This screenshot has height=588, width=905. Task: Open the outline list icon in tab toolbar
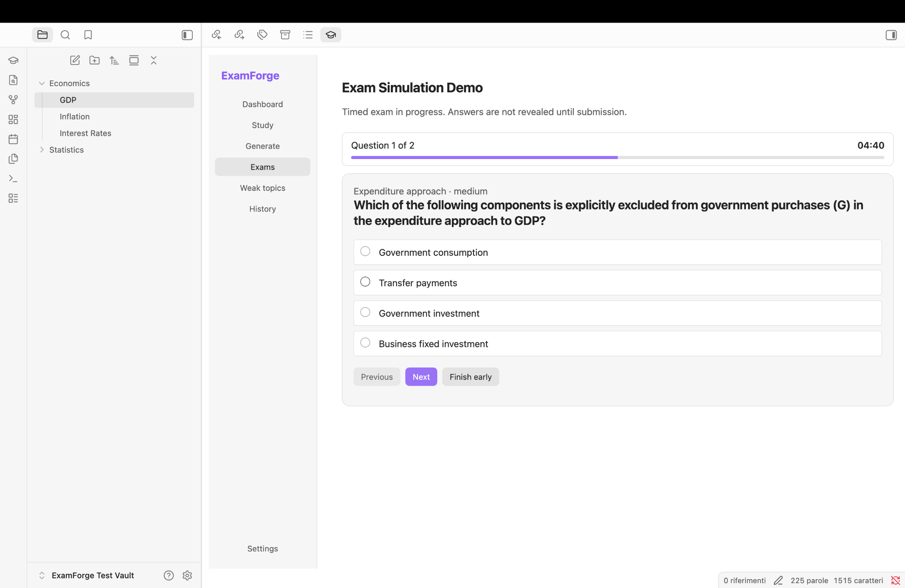[x=308, y=34]
